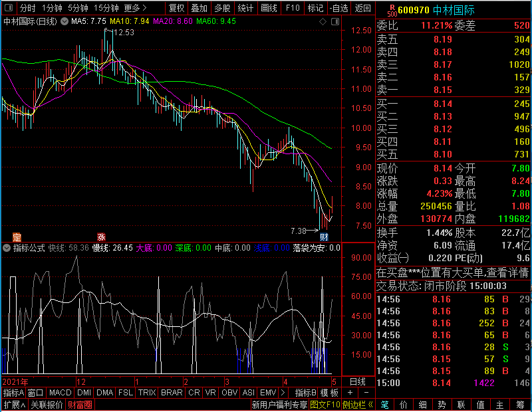Switch indicator to TRIX
This screenshot has width=532, height=412.
tap(147, 393)
